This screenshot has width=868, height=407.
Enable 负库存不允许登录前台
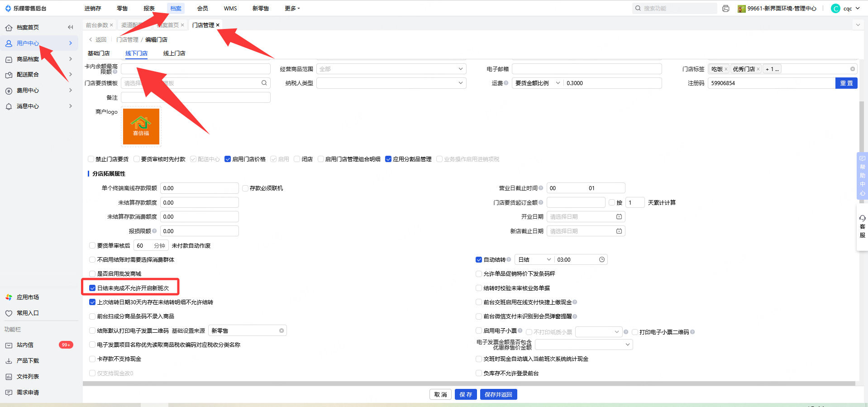[479, 373]
